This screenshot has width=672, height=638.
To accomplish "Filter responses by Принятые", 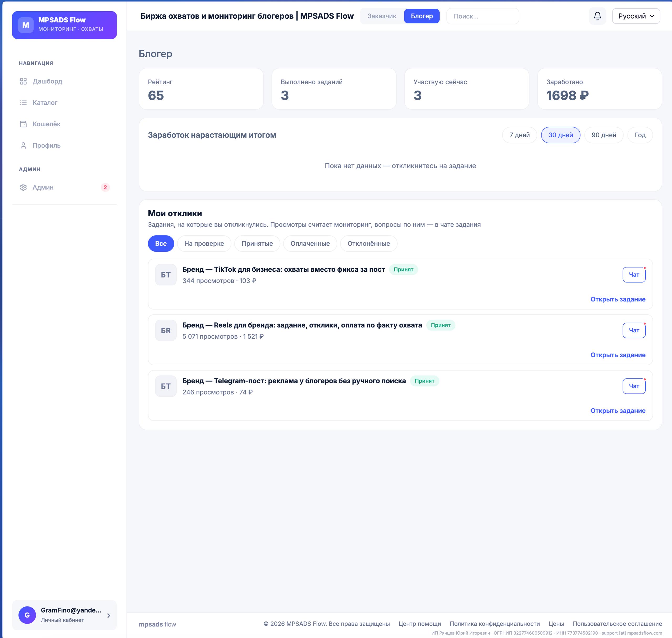I will tap(257, 243).
